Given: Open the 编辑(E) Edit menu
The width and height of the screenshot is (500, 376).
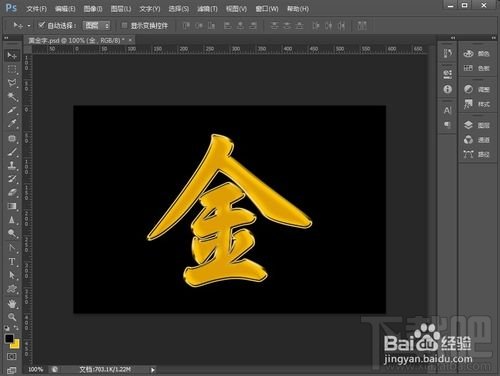Looking at the screenshot, I should 65,9.
